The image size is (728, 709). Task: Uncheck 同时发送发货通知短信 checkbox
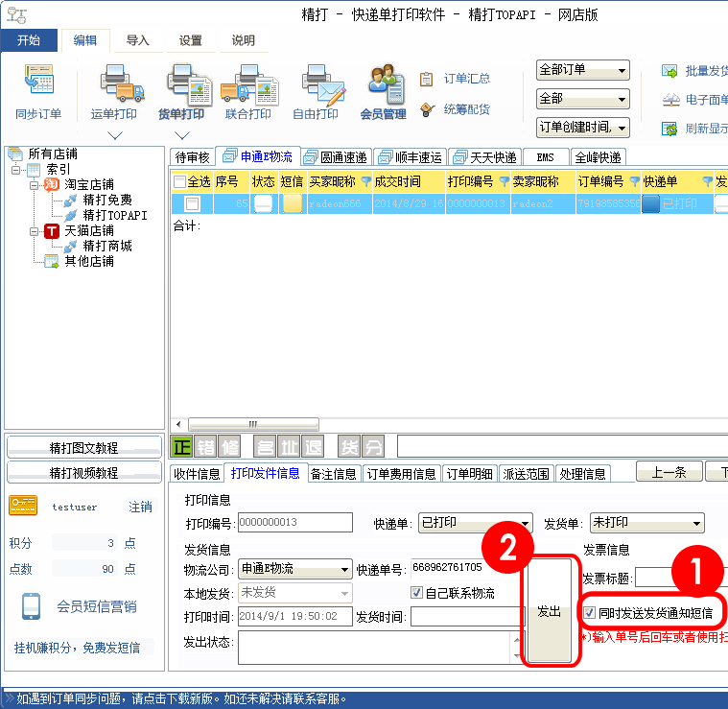589,612
